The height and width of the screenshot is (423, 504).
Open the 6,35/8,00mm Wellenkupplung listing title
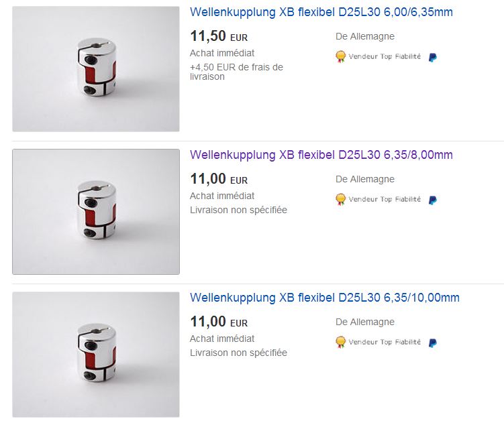pos(321,155)
